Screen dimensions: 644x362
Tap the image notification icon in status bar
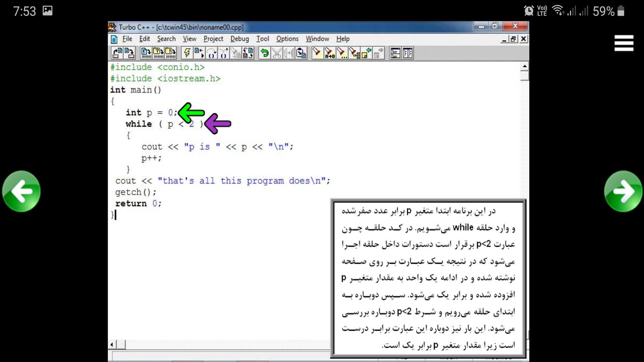pos(48,11)
